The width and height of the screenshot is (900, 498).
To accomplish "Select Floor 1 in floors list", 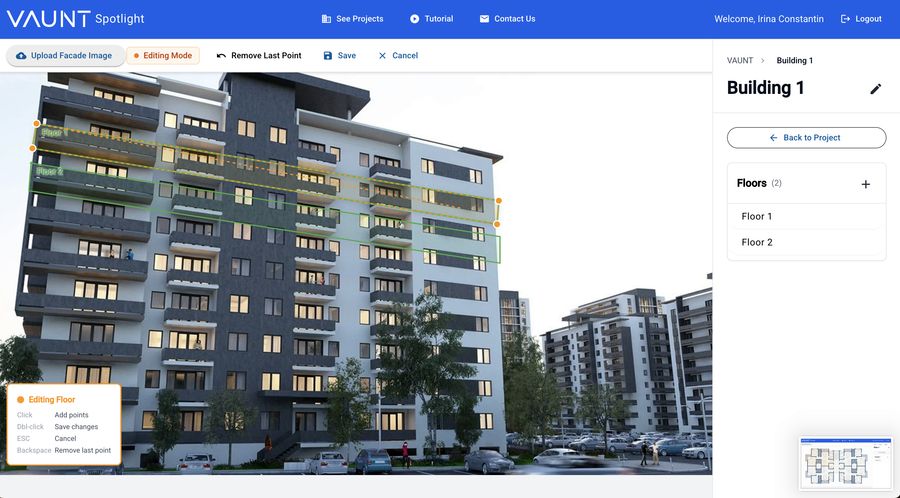I will pyautogui.click(x=806, y=216).
